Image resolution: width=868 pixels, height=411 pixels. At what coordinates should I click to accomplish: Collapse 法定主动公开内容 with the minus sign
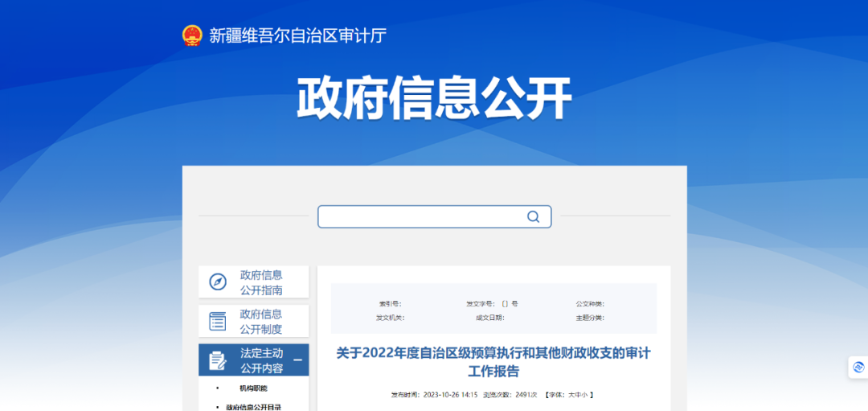pos(298,360)
